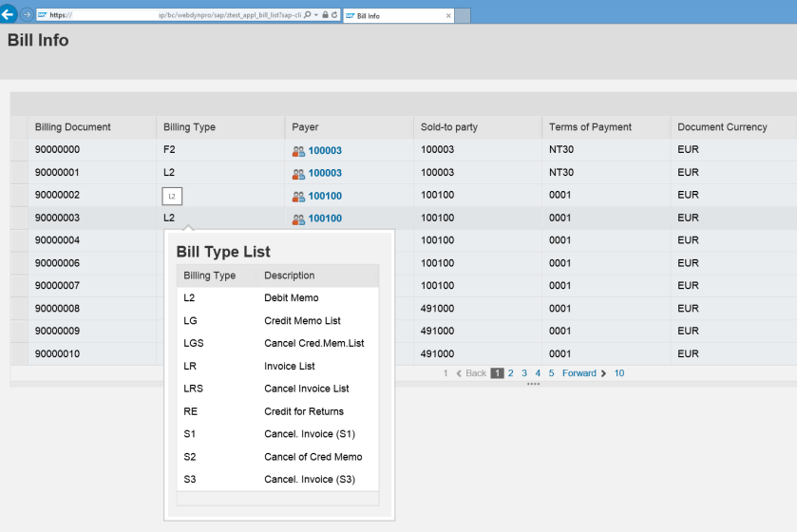
Task: Click the padlock security icon in address bar
Action: click(325, 15)
